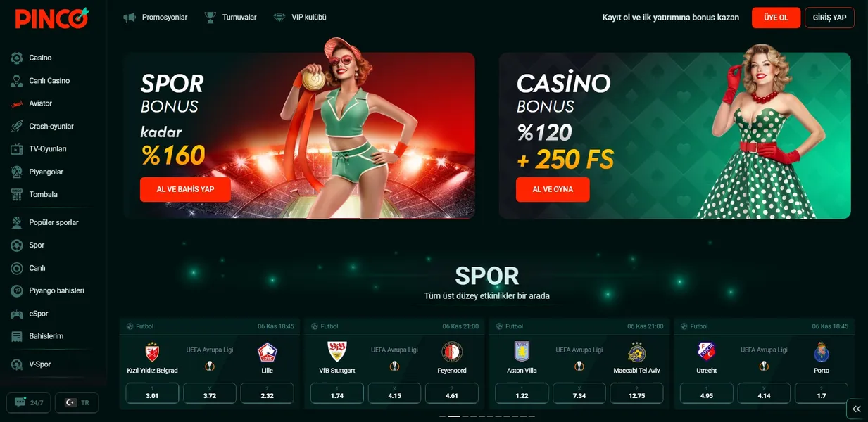This screenshot has height=422, width=868.
Task: Click the VIP kulübü diamond icon
Action: [279, 17]
